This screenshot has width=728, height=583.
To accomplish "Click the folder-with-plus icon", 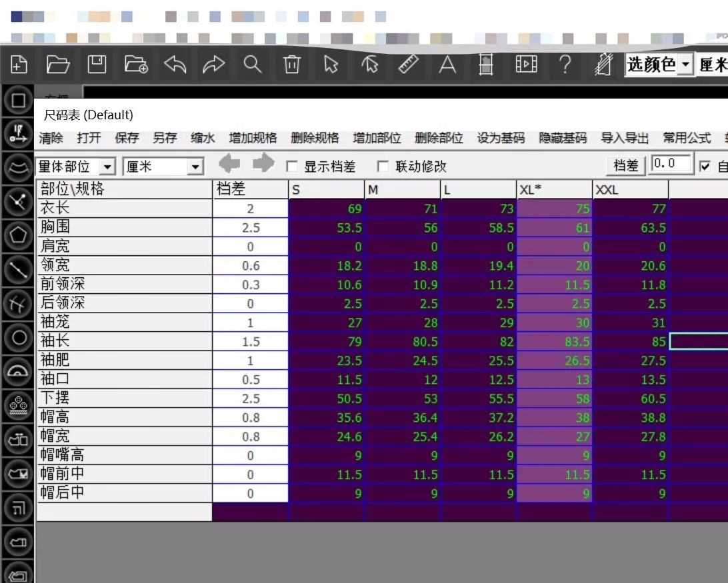I will 135,65.
